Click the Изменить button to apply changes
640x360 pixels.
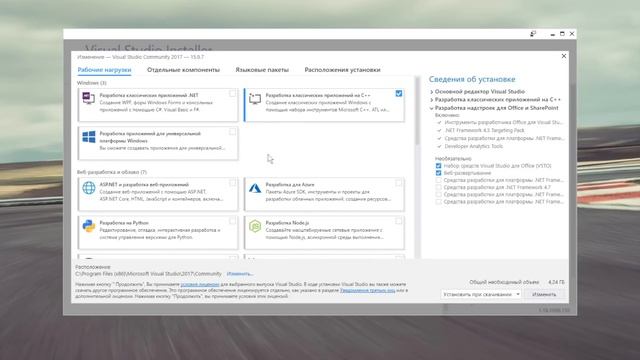point(544,294)
